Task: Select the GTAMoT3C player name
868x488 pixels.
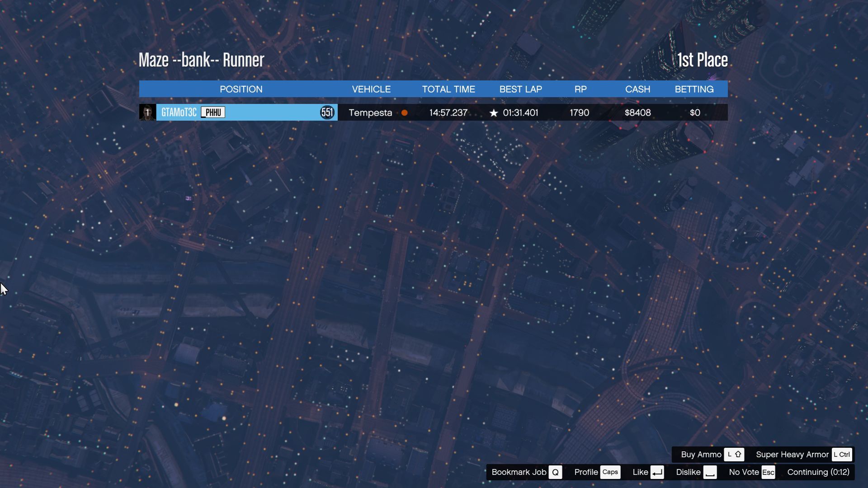Action: [179, 113]
